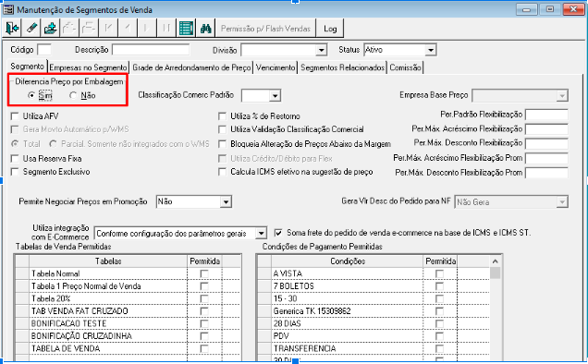Go to next record navigation icon

click(147, 29)
